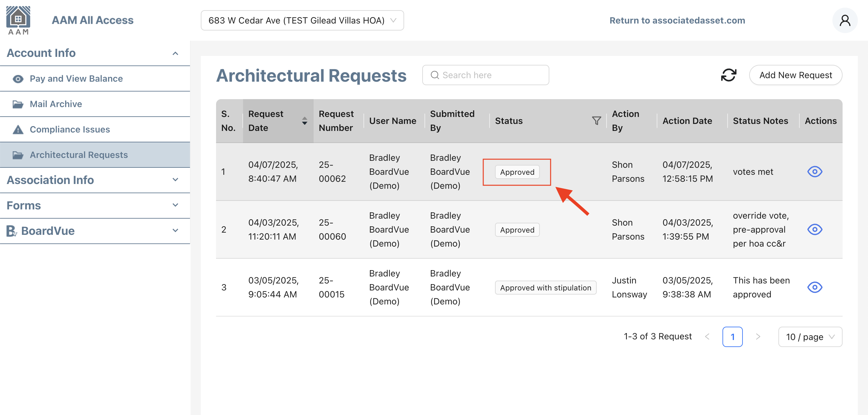Screen dimensions: 868x415
Task: Focus the Search here field
Action: point(485,75)
